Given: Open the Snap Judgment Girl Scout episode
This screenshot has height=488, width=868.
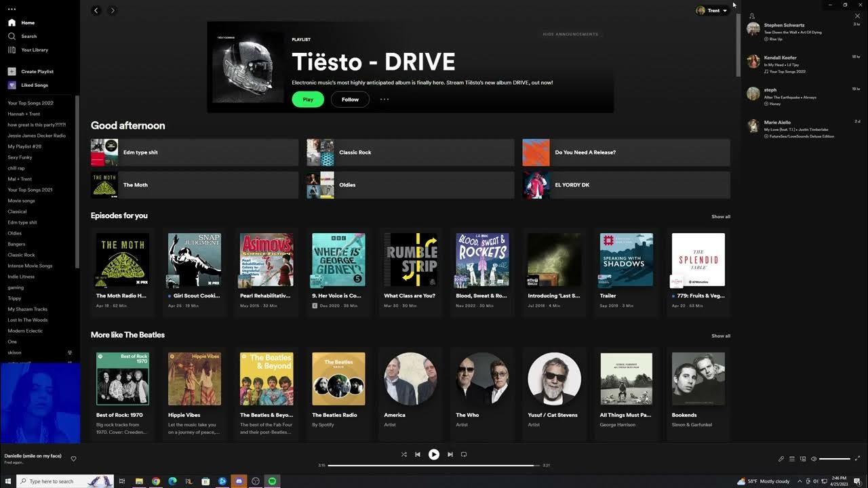Looking at the screenshot, I should coord(195,272).
